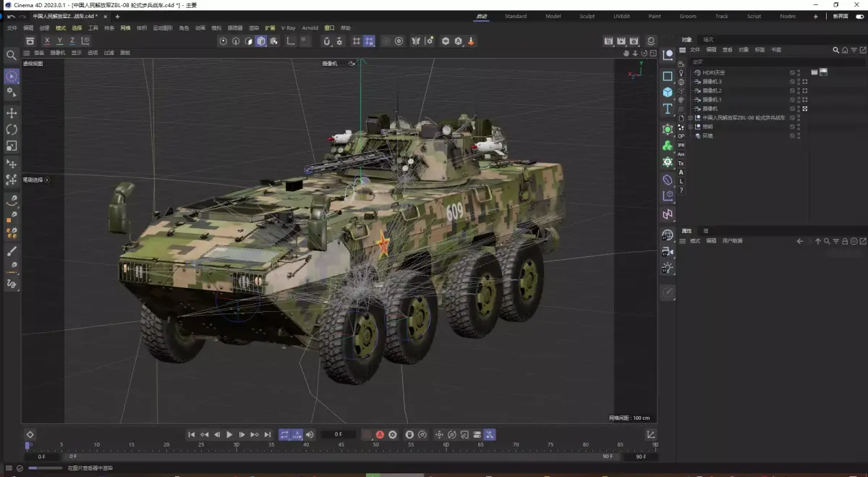Viewport: 868px width, 477px height.
Task: Click the viewport pan hand icon
Action: (626, 53)
